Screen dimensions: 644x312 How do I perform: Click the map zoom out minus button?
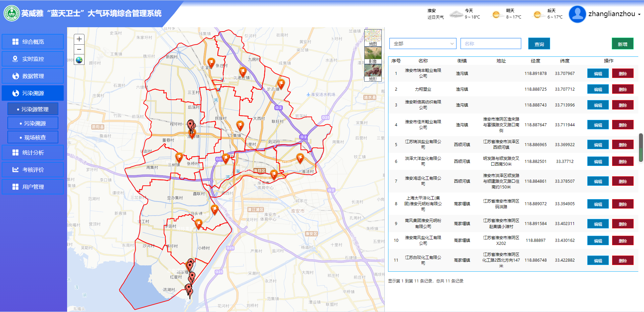tap(79, 49)
